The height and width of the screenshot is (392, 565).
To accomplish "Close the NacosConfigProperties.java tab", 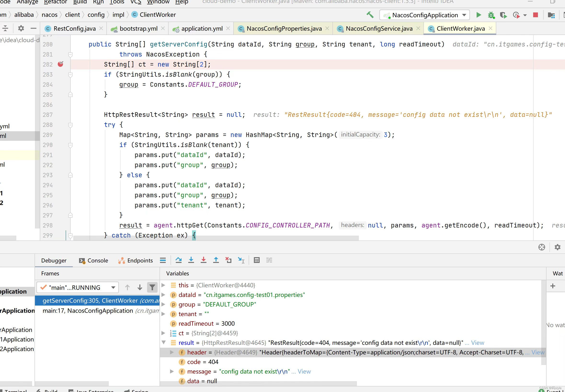I will click(327, 28).
